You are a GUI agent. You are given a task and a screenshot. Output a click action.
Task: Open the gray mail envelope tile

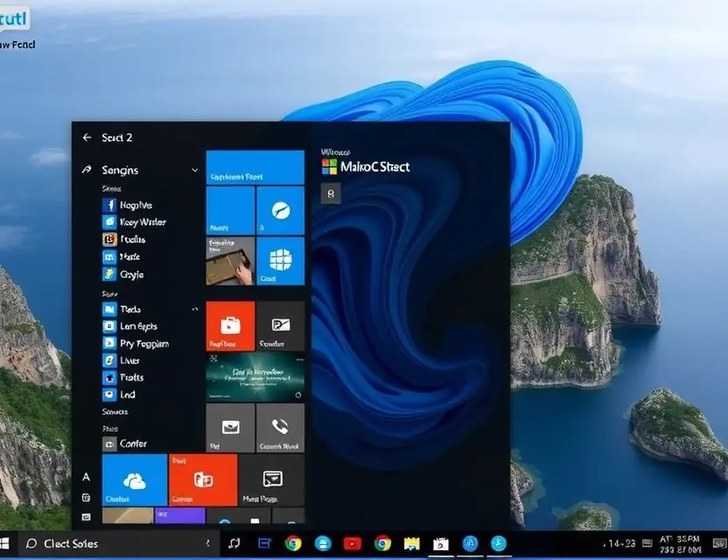click(230, 428)
